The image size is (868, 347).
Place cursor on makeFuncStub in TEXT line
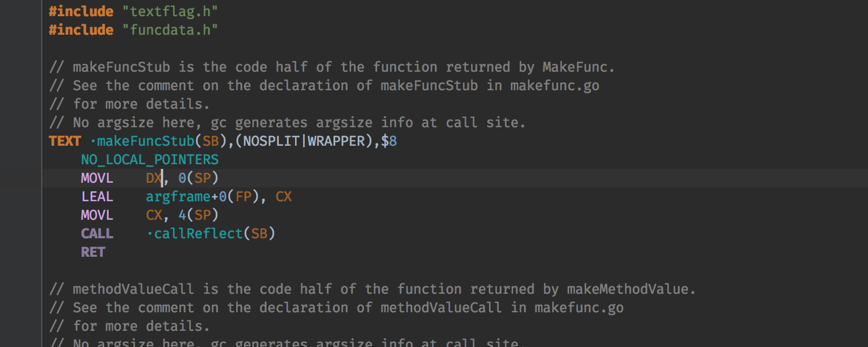[x=145, y=141]
